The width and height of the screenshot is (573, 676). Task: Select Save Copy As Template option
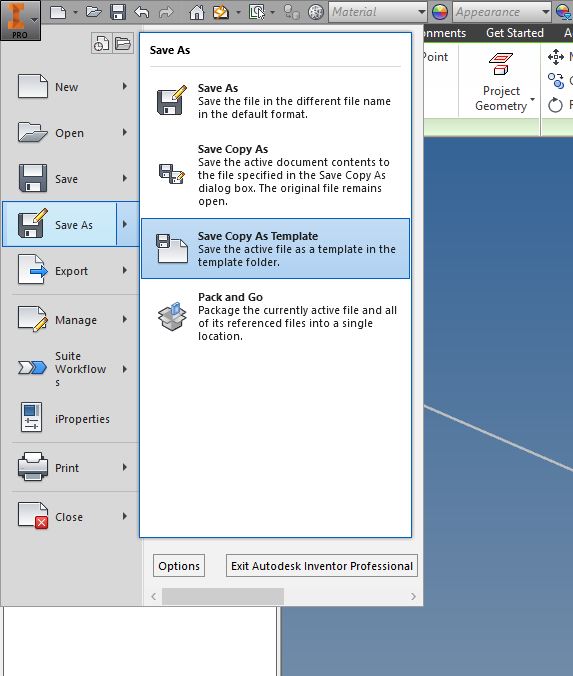(x=276, y=249)
